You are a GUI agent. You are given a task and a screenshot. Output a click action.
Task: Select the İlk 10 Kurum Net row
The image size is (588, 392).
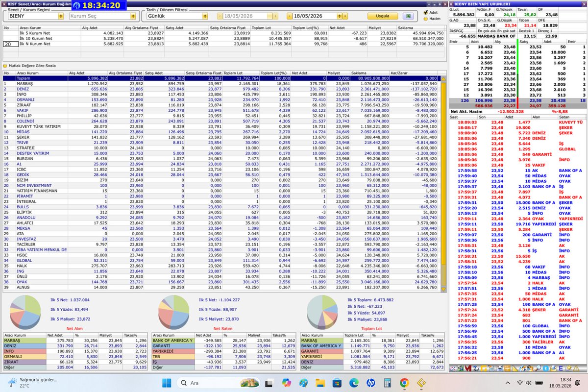(223, 38)
